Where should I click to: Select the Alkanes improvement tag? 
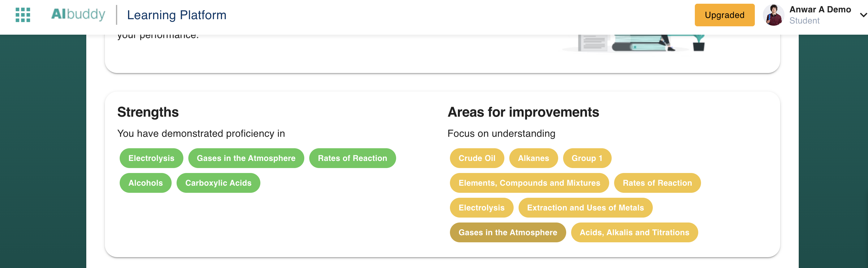click(x=533, y=158)
